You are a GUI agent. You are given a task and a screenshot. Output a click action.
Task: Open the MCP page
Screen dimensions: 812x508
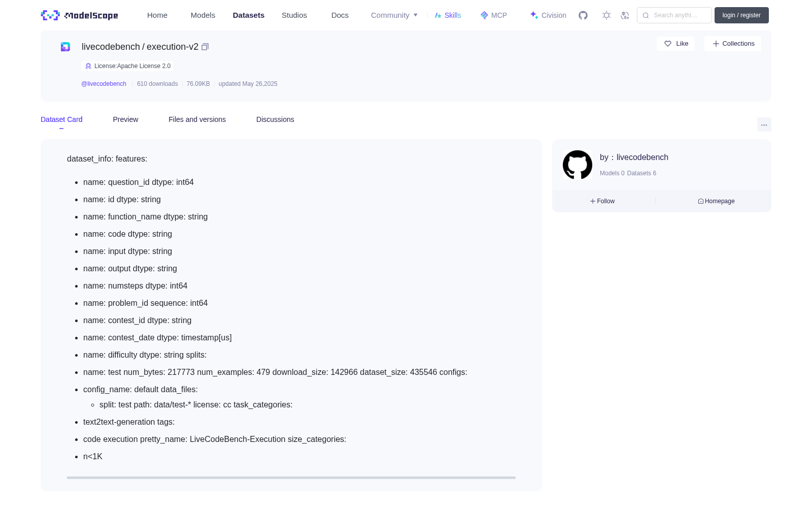point(493,15)
